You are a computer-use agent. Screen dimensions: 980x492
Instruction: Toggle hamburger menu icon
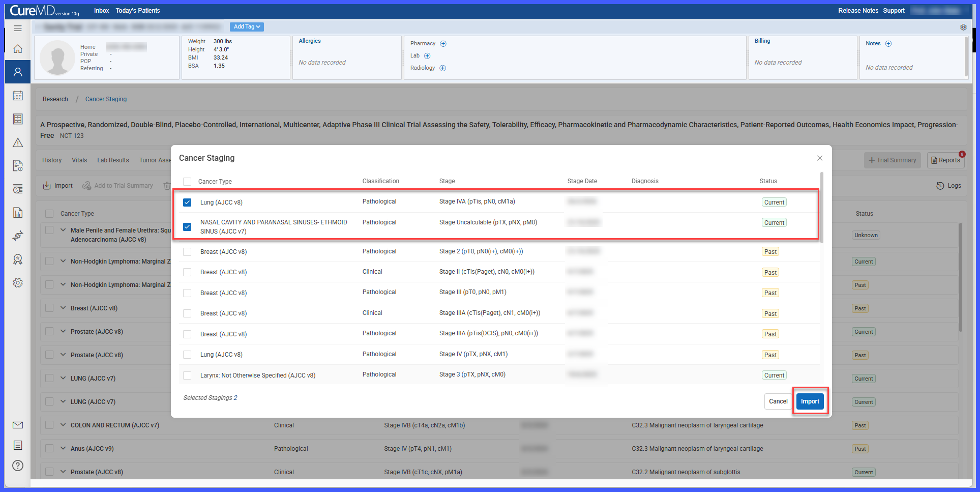click(x=18, y=28)
